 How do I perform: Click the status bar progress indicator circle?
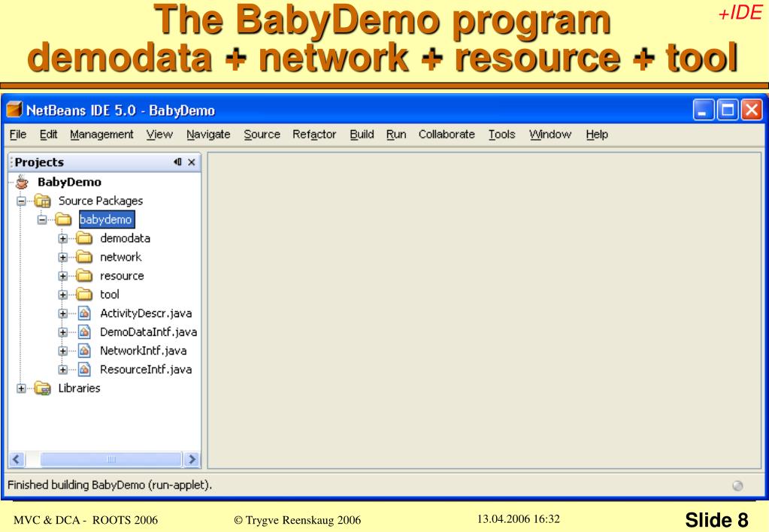[737, 485]
